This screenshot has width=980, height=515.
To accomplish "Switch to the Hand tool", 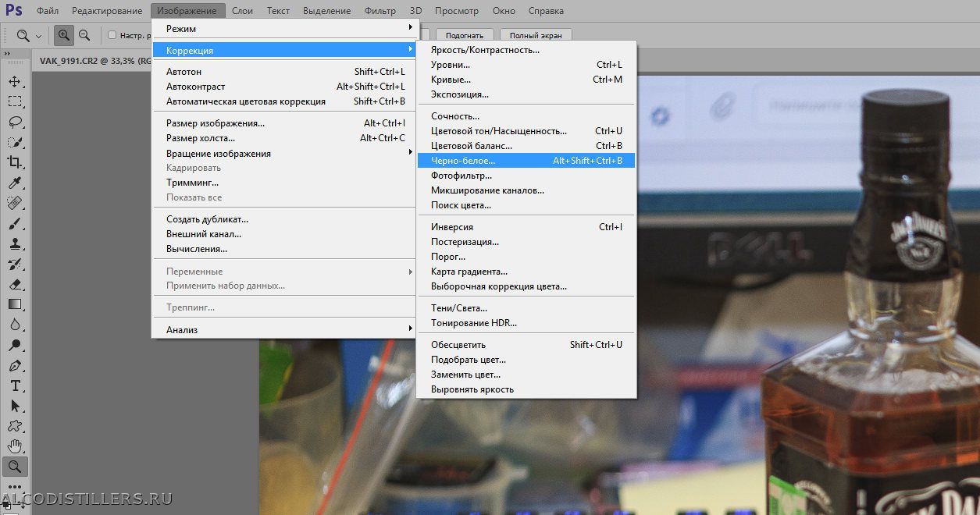I will [x=15, y=446].
